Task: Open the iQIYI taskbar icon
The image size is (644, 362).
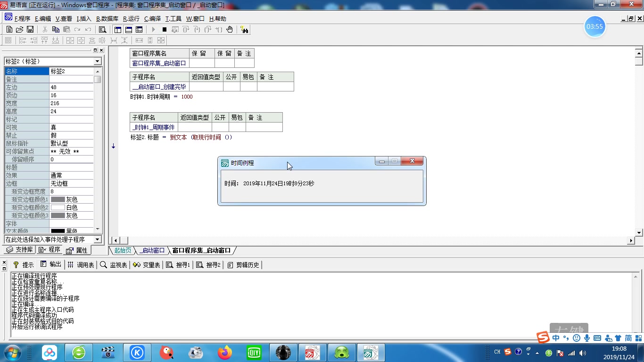Action: pyautogui.click(x=254, y=352)
